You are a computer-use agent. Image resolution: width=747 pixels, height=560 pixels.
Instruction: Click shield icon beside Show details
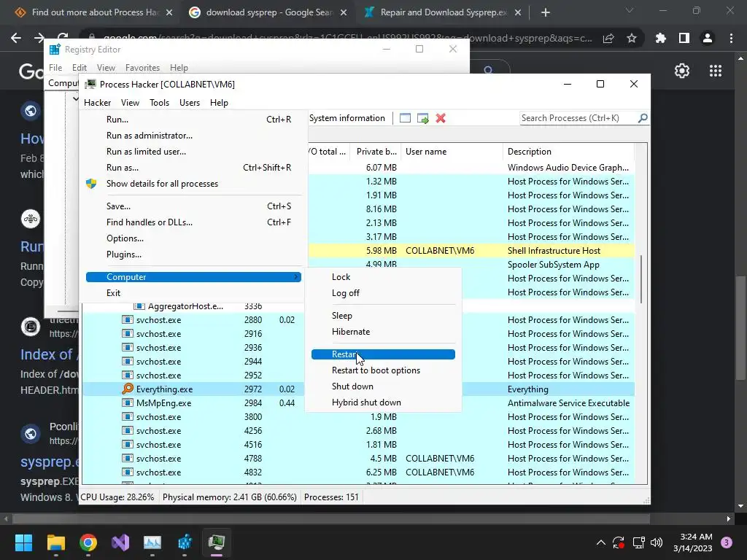point(91,184)
